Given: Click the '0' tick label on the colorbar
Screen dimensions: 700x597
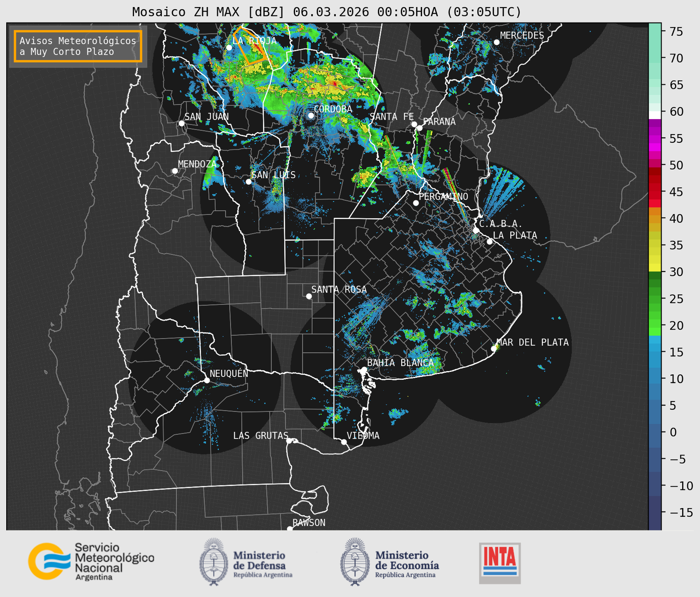Looking at the screenshot, I should (x=673, y=432).
